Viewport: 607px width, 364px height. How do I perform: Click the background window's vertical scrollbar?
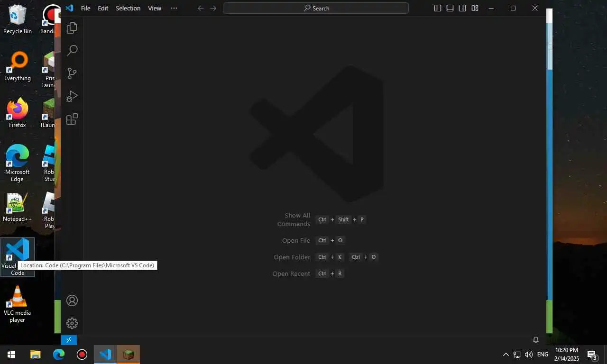coord(550,47)
